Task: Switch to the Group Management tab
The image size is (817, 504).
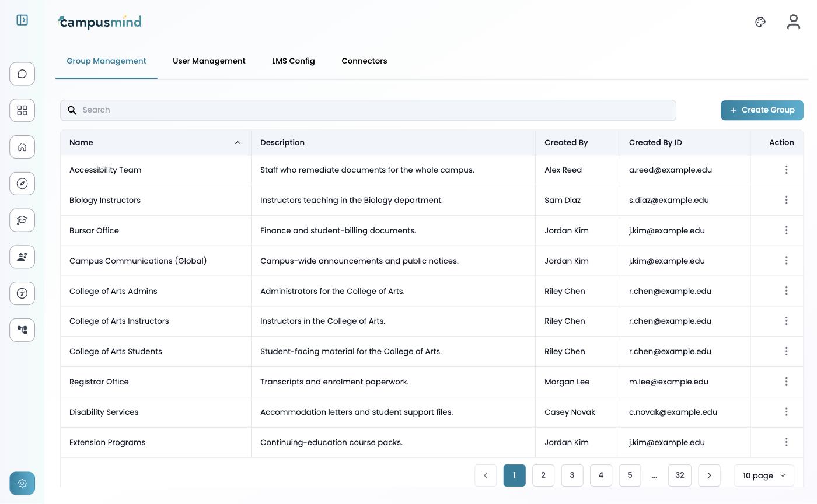Action: (x=106, y=61)
